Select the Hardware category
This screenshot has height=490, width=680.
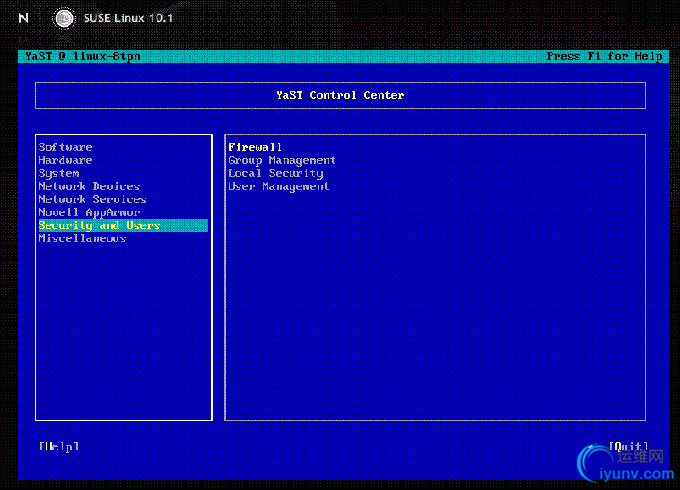coord(65,160)
